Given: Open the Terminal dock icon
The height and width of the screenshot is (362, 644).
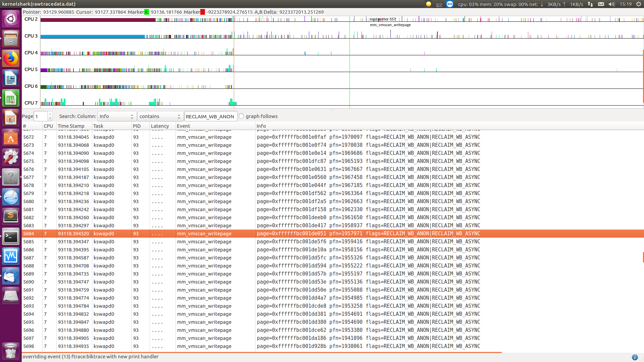Looking at the screenshot, I should (x=11, y=237).
